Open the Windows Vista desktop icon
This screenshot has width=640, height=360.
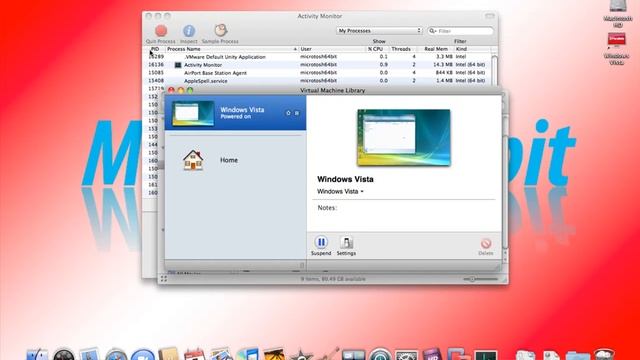pyautogui.click(x=617, y=48)
